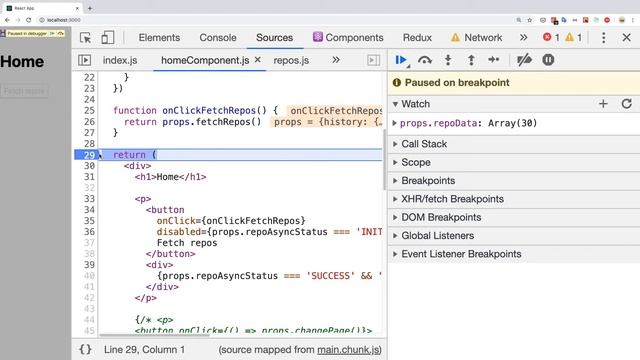The width and height of the screenshot is (640, 360).
Task: Click line number 26 in the gutter
Action: [x=89, y=122]
